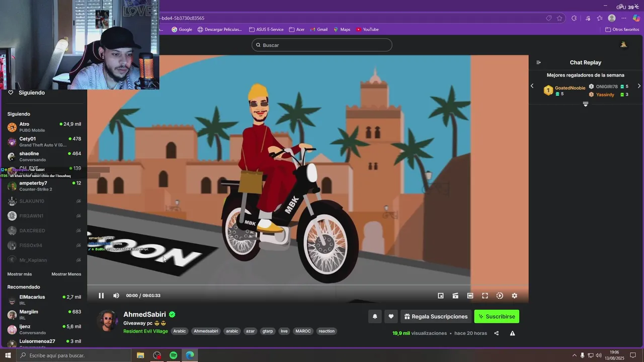
Task: Open the Cety01 channel
Action: [x=44, y=142]
